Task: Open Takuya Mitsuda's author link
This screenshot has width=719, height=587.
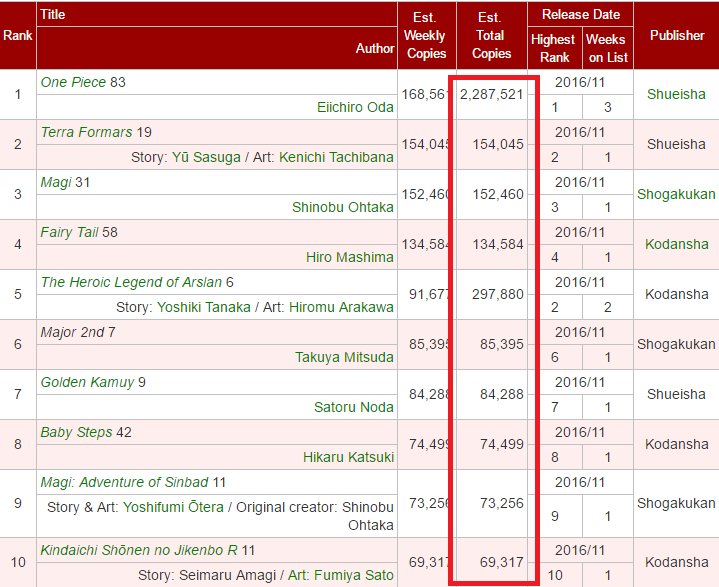Action: pyautogui.click(x=344, y=357)
